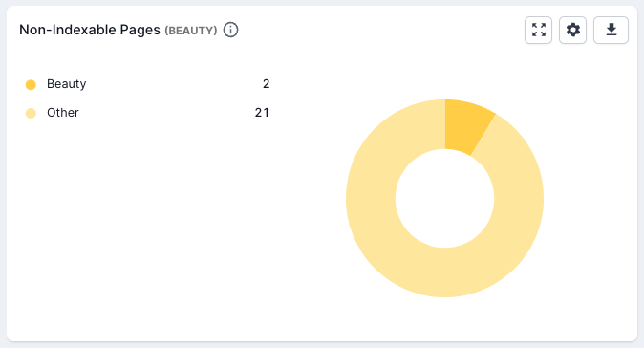Click the Other legend color dot
This screenshot has height=348, width=644.
(31, 113)
